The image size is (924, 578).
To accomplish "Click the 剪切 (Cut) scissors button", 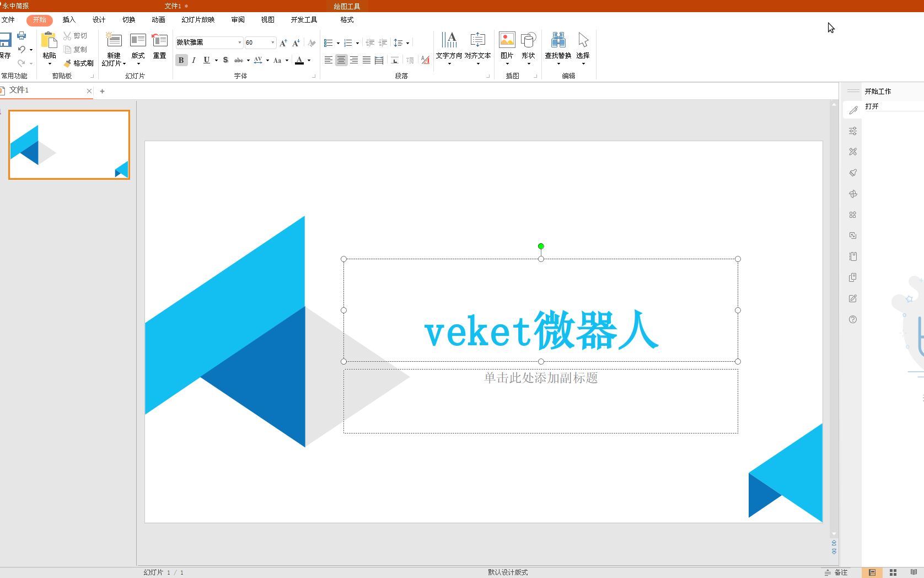I will click(75, 36).
